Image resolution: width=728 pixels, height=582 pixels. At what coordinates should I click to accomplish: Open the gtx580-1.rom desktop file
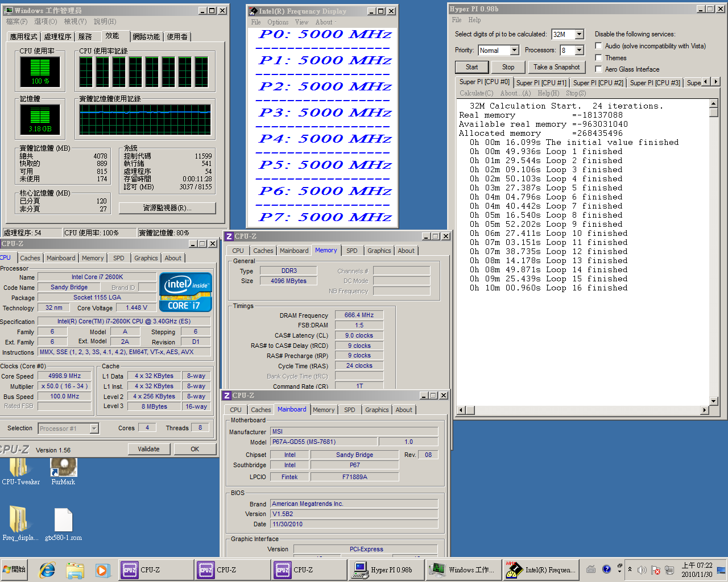63,524
